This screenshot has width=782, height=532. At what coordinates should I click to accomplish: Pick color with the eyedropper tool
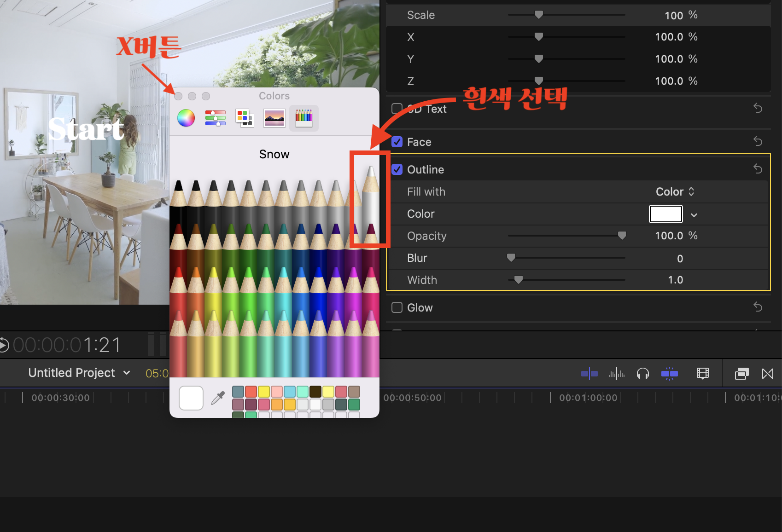tap(217, 398)
